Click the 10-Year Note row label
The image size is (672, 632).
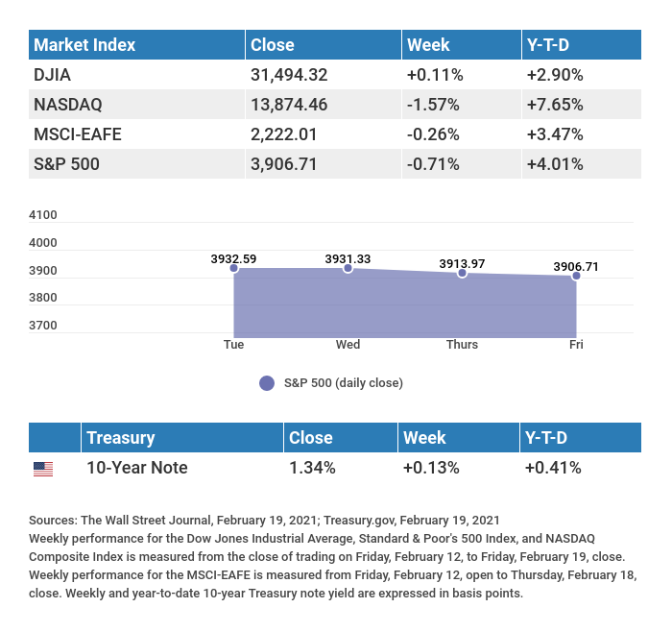click(137, 469)
